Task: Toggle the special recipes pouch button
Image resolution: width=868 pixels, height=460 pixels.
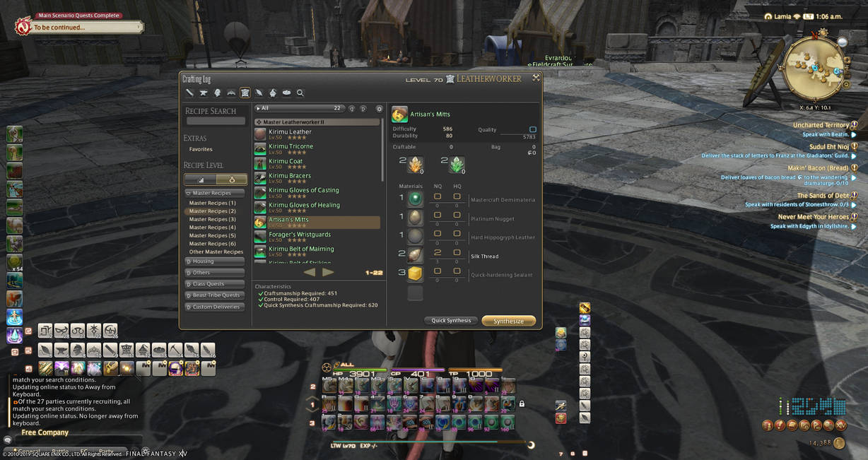Action: (231, 179)
